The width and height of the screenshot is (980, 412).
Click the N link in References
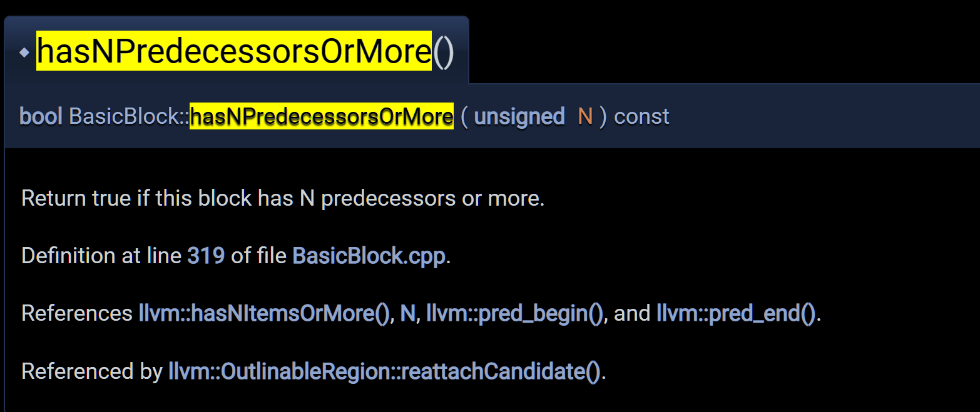[408, 313]
